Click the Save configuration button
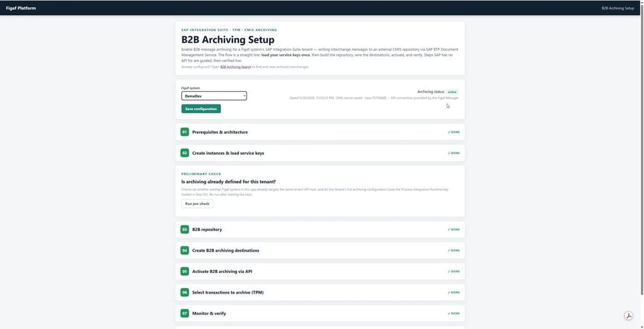 201,109
